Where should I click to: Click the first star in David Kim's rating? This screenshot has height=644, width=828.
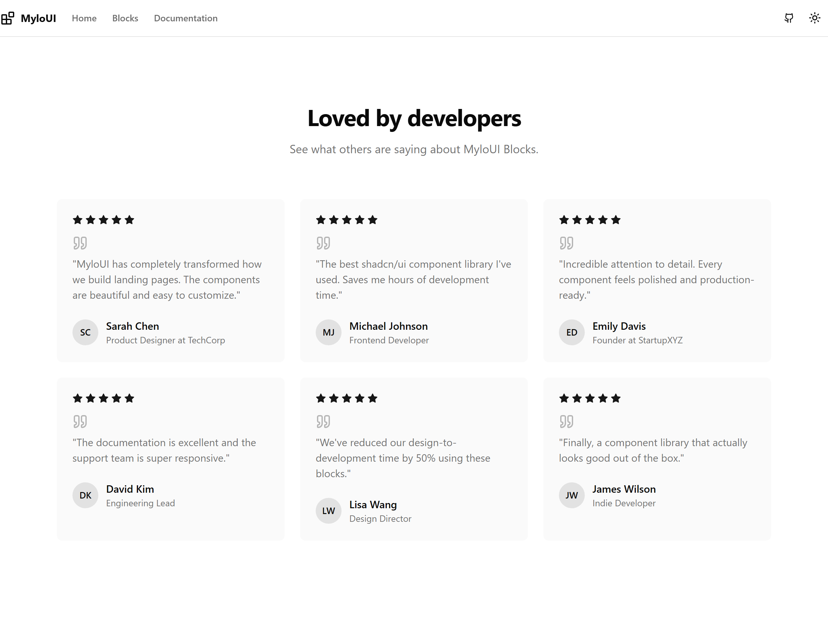click(x=78, y=398)
